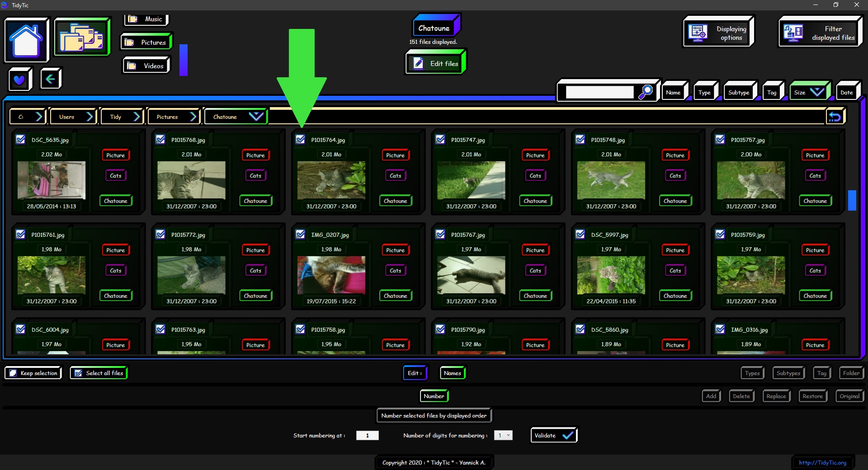Click Chatoune tag on DSC_5635.jpg
868x470 pixels.
click(116, 201)
